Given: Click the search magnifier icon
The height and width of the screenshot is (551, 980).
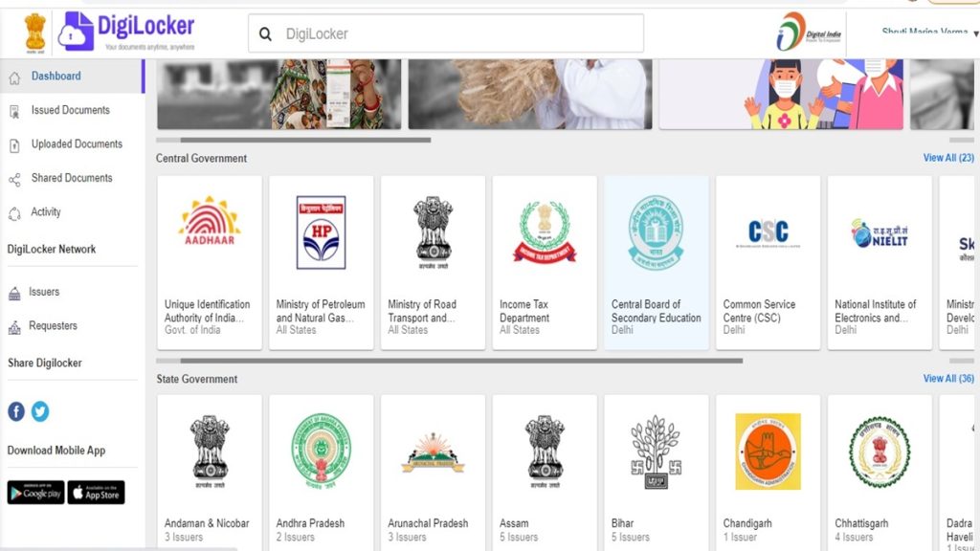Looking at the screenshot, I should [x=265, y=33].
